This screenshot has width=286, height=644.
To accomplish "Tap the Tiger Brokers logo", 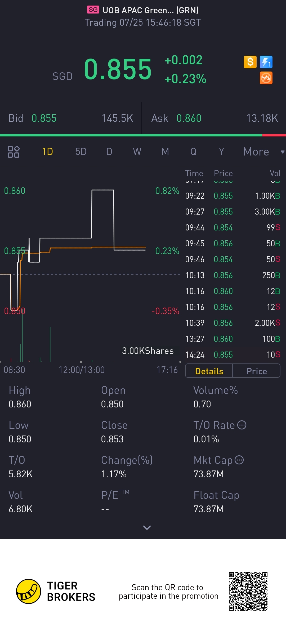I will [x=56, y=591].
